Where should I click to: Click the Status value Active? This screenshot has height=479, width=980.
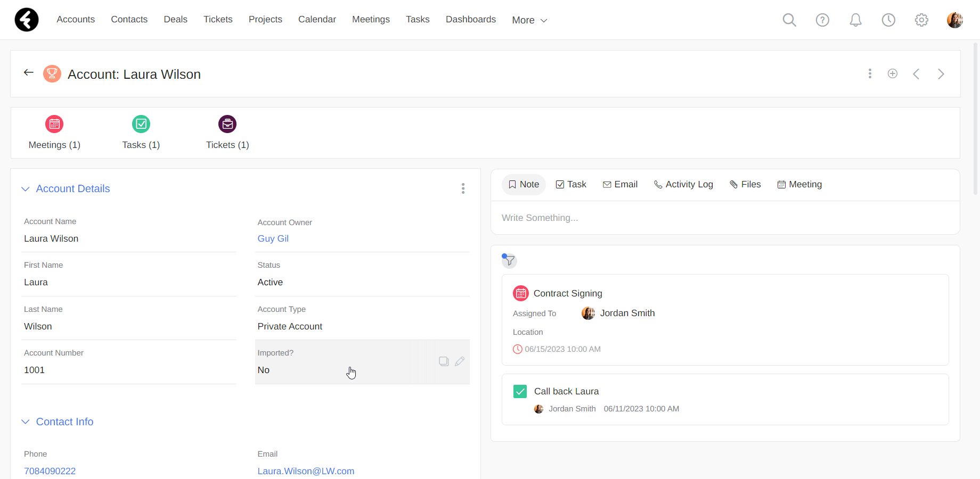270,282
